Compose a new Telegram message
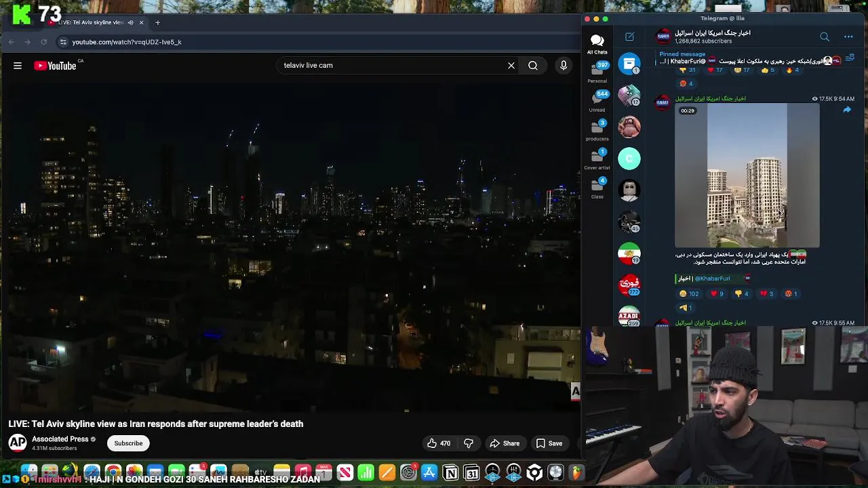This screenshot has height=488, width=868. [x=629, y=37]
